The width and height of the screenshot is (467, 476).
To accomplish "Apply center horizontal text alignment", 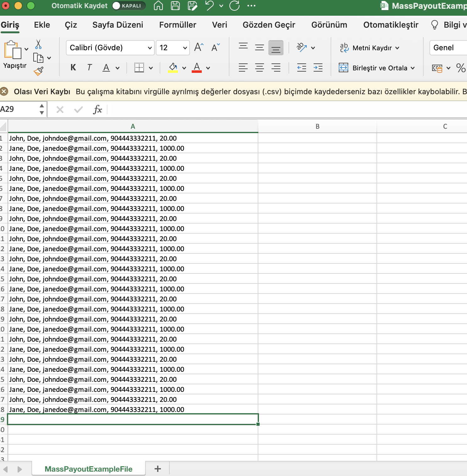I will 260,68.
